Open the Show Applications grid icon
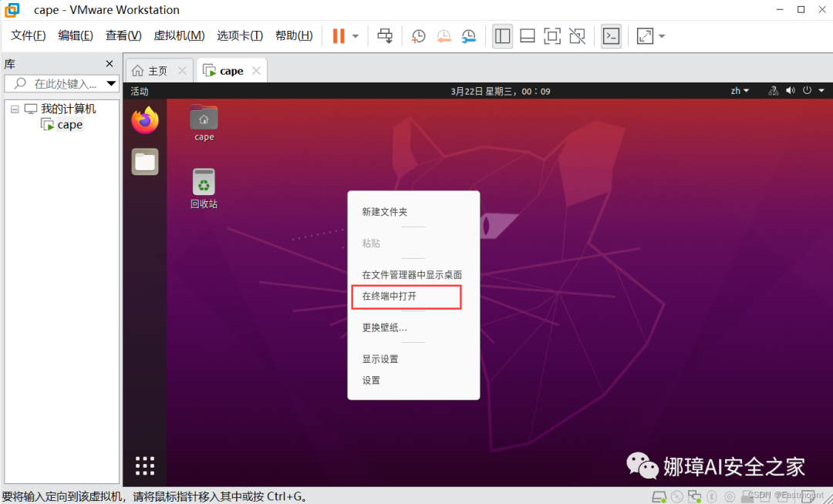833x504 pixels. [x=145, y=465]
